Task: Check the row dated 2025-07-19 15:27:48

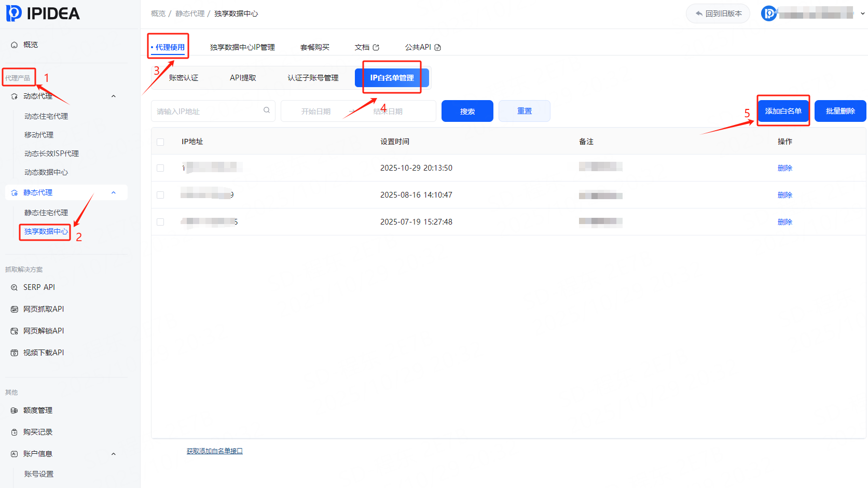Action: [160, 222]
